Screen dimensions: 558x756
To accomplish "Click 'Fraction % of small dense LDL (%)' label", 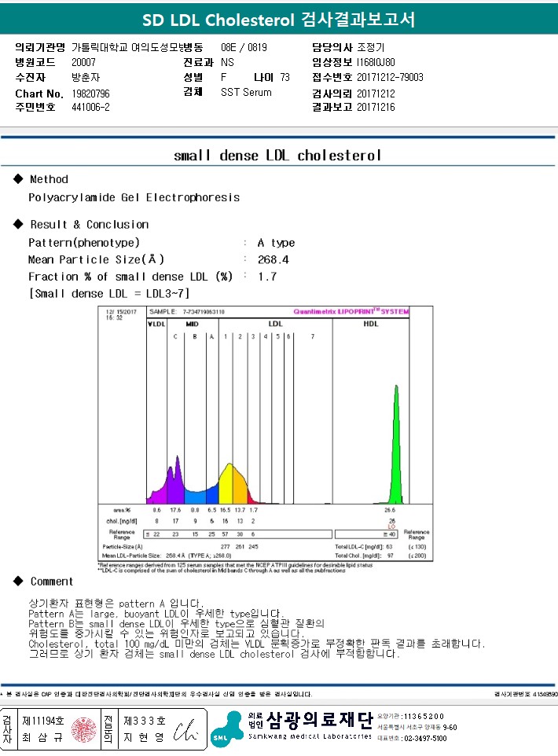I will click(130, 277).
